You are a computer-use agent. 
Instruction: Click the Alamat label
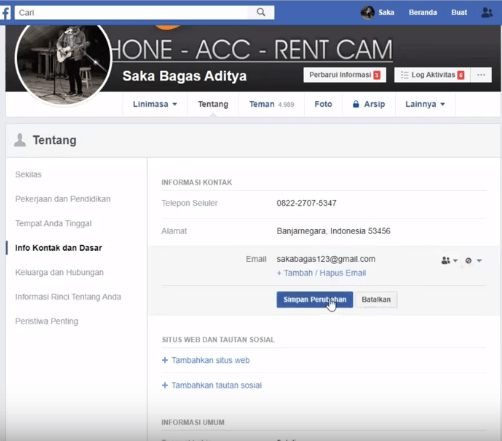pos(174,231)
